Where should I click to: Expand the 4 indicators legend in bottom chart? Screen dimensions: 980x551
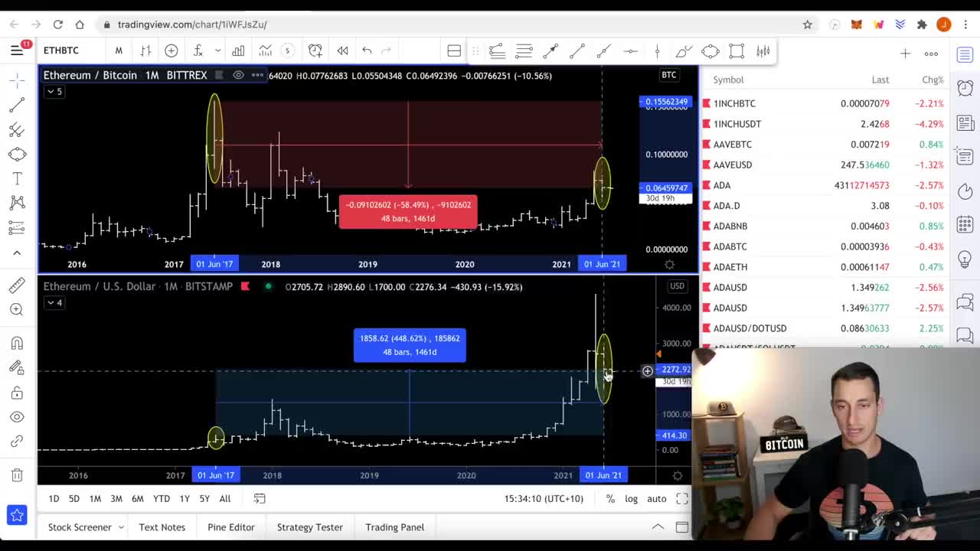[x=54, y=302]
